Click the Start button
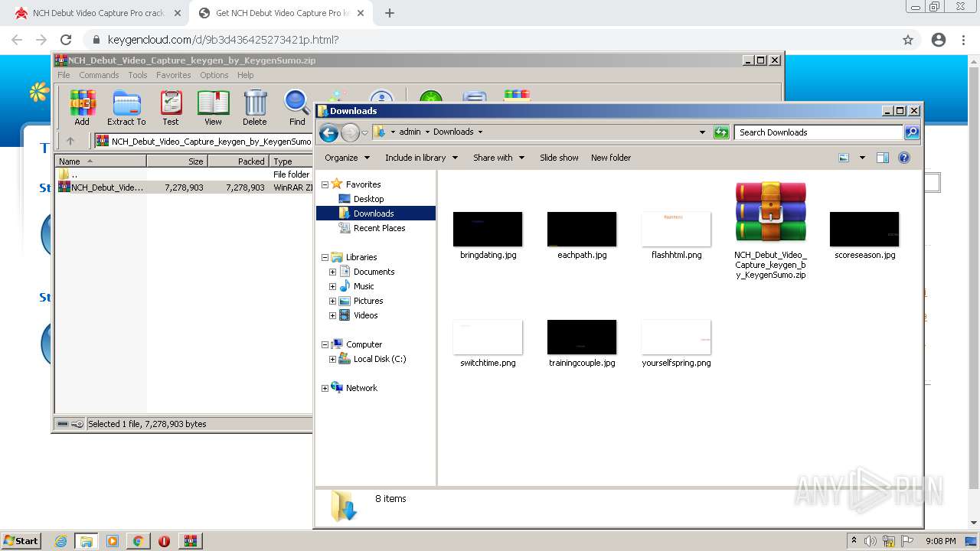The height and width of the screenshot is (551, 980). coord(21,541)
